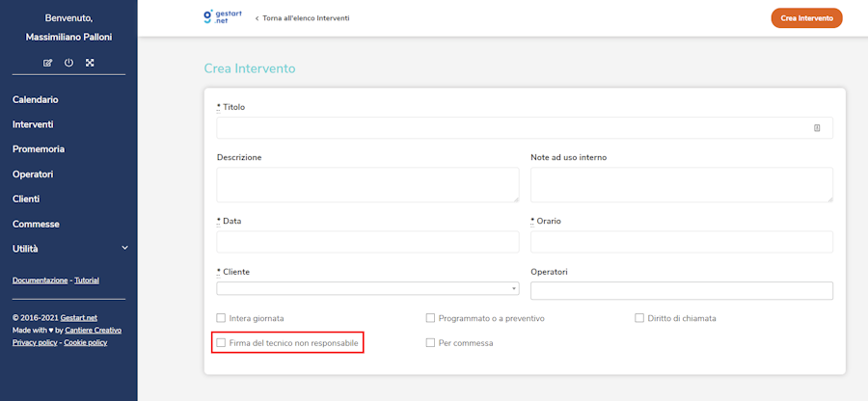
Task: Toggle Firma del tecnico non responsabile
Action: [221, 343]
